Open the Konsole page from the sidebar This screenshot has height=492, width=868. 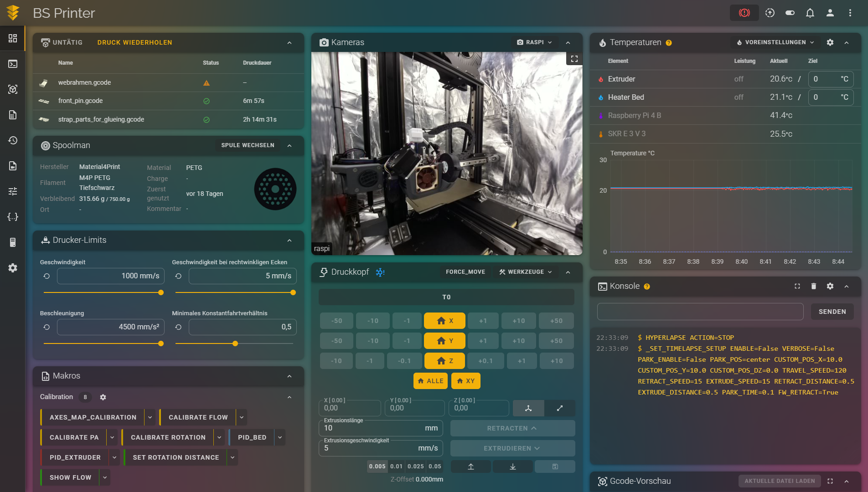13,64
